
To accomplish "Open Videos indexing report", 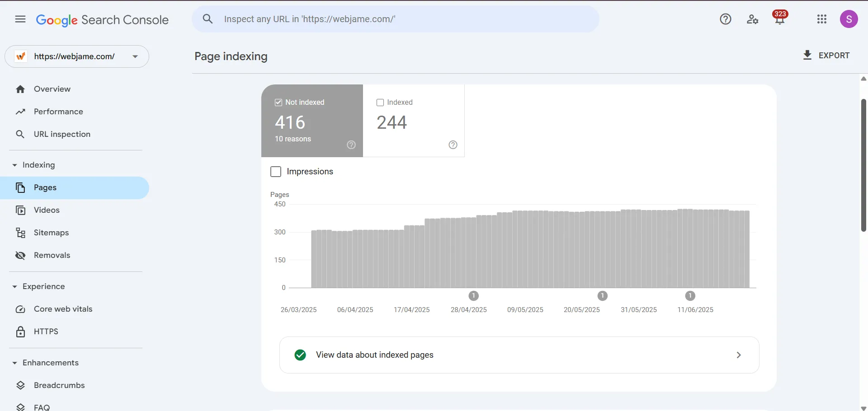I will tap(75, 210).
